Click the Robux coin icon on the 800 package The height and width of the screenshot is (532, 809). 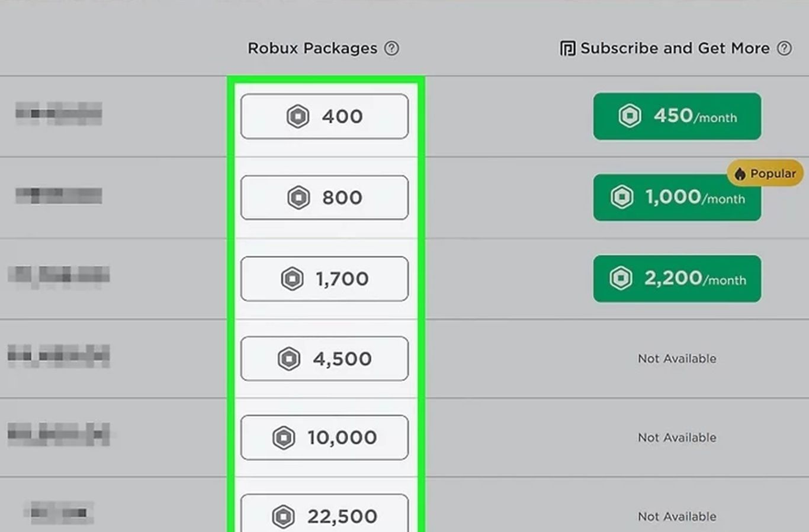(x=298, y=197)
